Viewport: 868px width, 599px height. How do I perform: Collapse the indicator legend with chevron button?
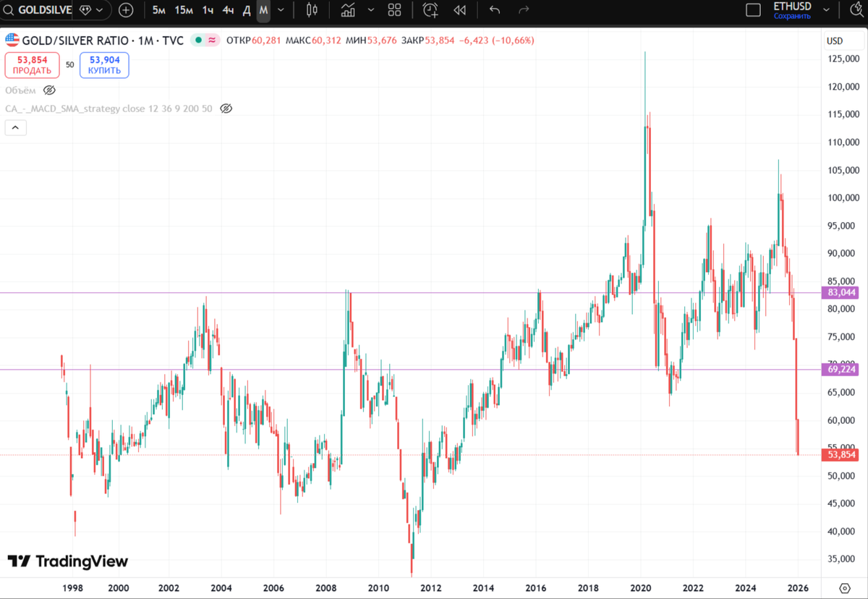point(16,128)
